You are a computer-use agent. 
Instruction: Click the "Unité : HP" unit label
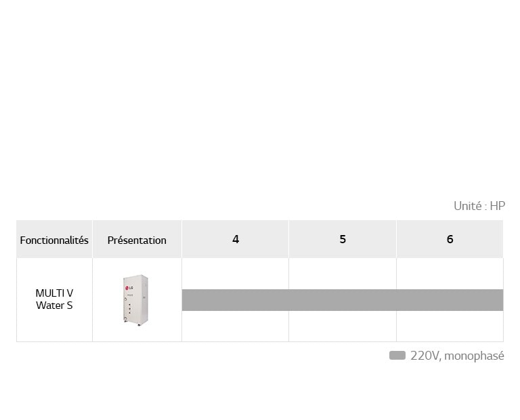[x=479, y=206]
